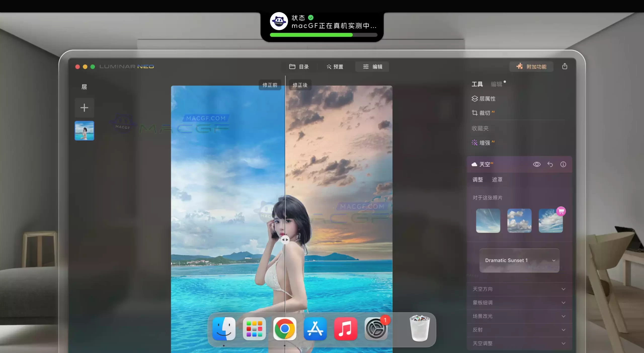Open the Dramatic Sunset 1 sky dropdown
This screenshot has width=644, height=353.
click(x=519, y=260)
